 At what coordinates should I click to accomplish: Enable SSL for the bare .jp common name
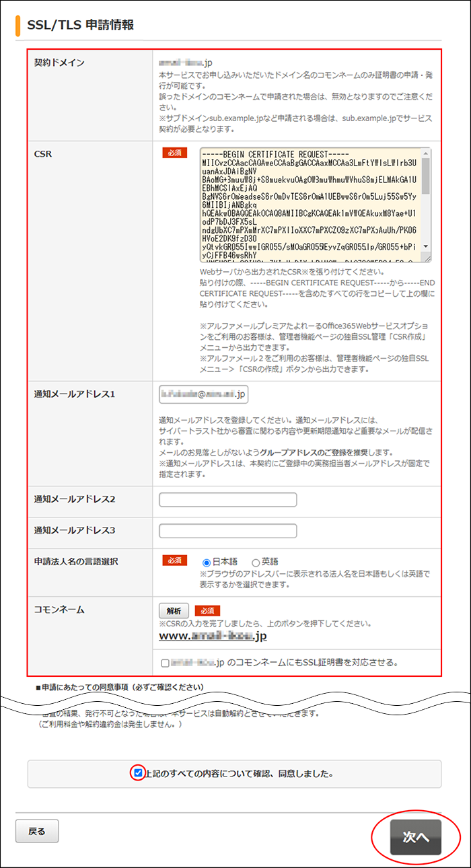click(x=166, y=663)
